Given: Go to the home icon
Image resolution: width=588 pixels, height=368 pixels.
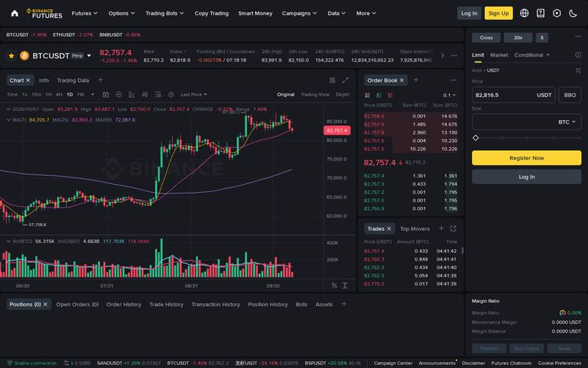Looking at the screenshot, I should click(15, 13).
